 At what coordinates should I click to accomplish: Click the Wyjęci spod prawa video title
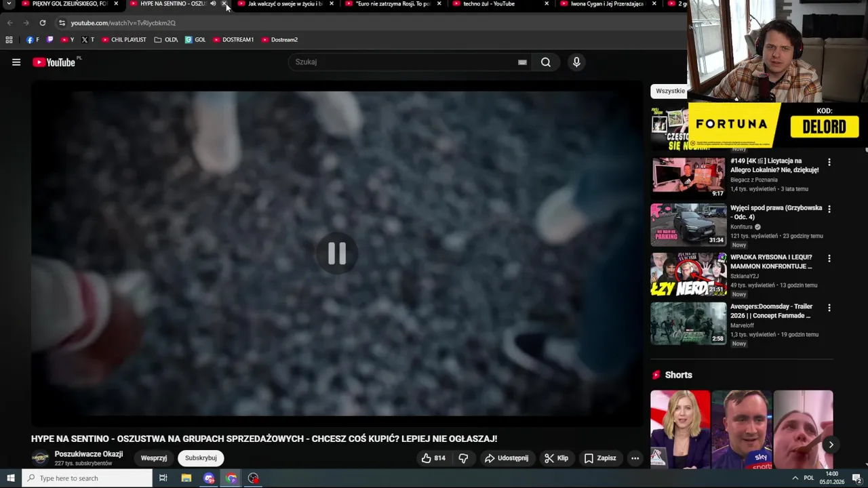[776, 212]
